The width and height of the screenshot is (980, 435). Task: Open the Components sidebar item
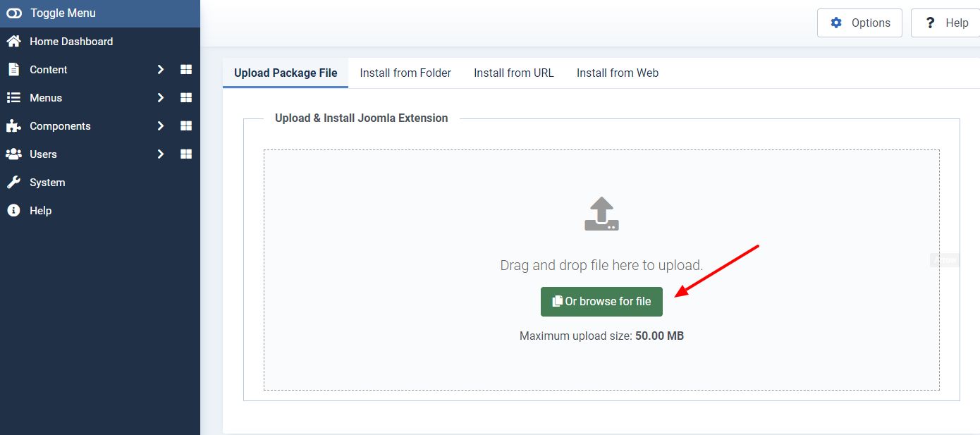click(60, 126)
